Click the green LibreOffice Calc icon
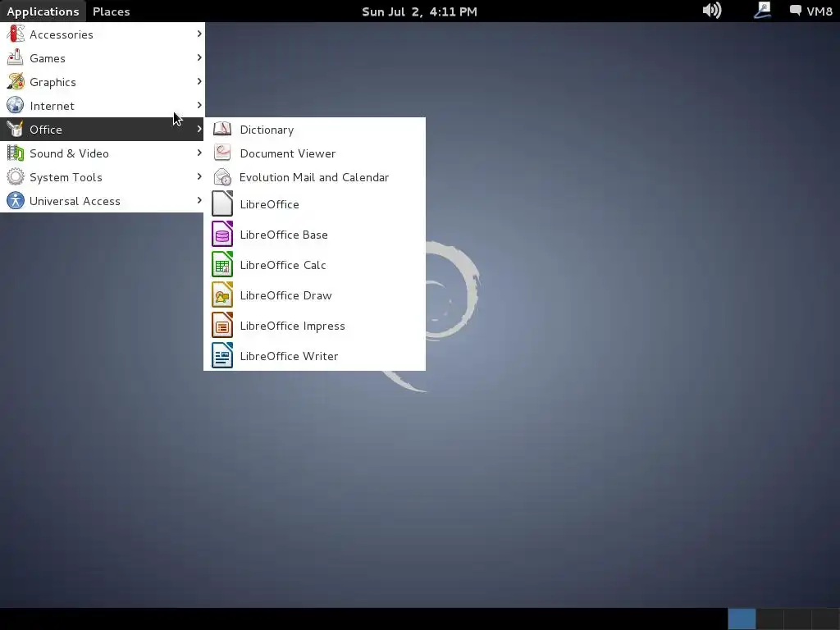This screenshot has width=840, height=630. click(222, 265)
